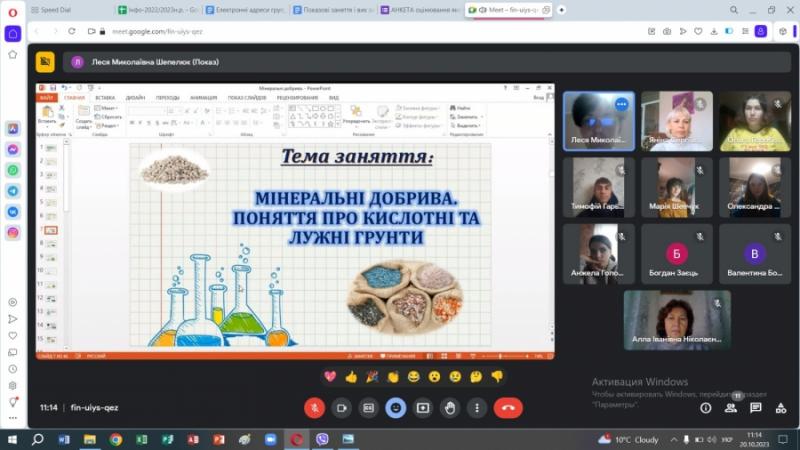Open the ВИД ribbon tab in PowerPoint
800x450 pixels.
334,97
